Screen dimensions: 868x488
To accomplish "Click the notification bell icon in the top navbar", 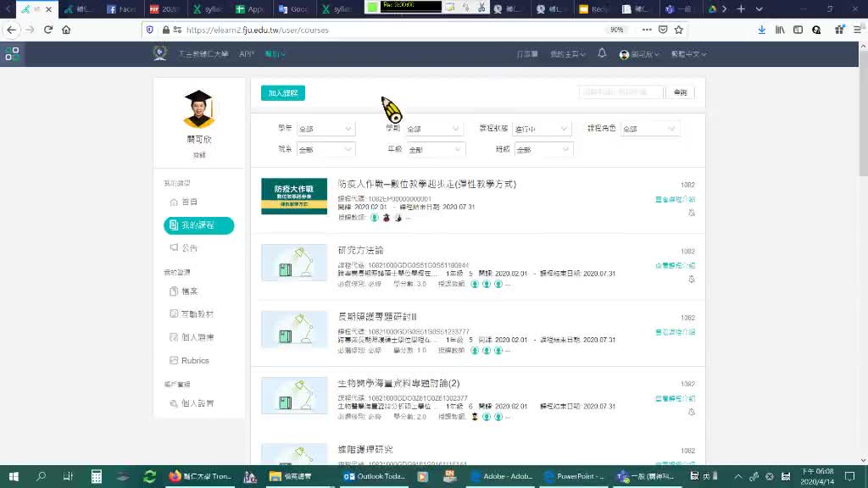I will tap(602, 53).
